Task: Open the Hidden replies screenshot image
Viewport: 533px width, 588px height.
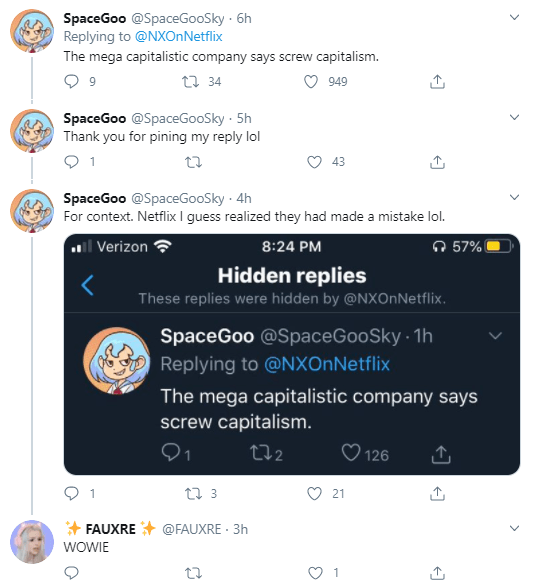Action: click(x=292, y=354)
